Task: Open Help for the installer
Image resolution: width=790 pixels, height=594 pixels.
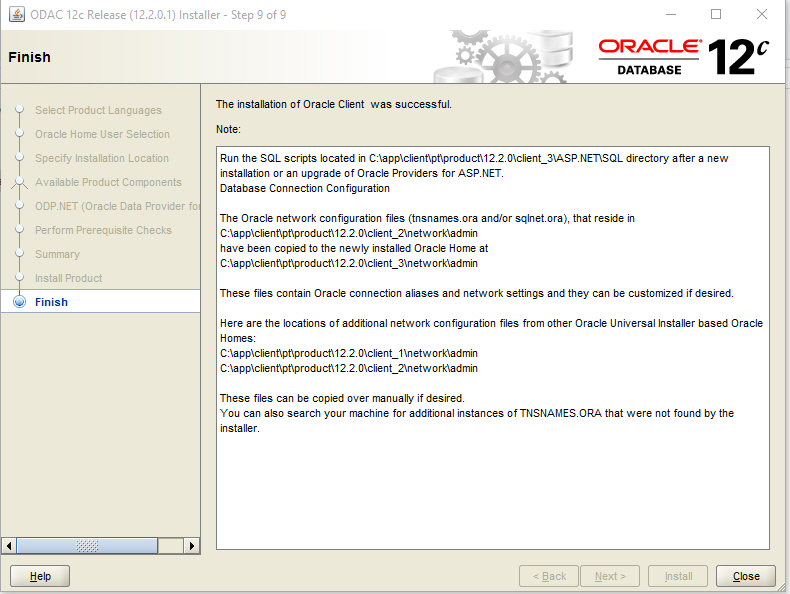Action: coord(40,576)
